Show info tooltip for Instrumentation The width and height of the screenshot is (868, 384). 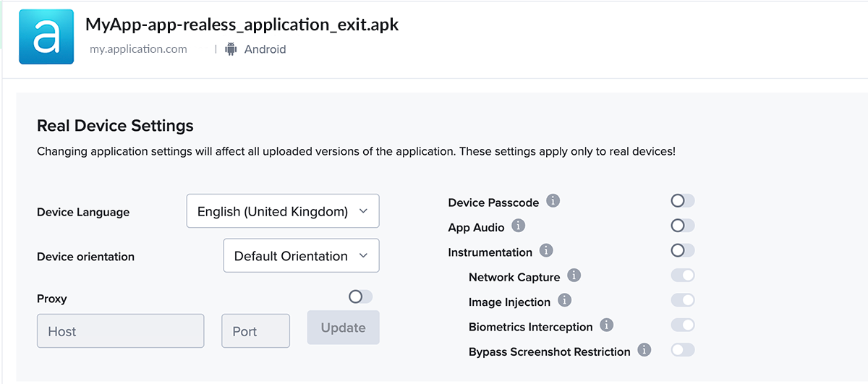[546, 251]
